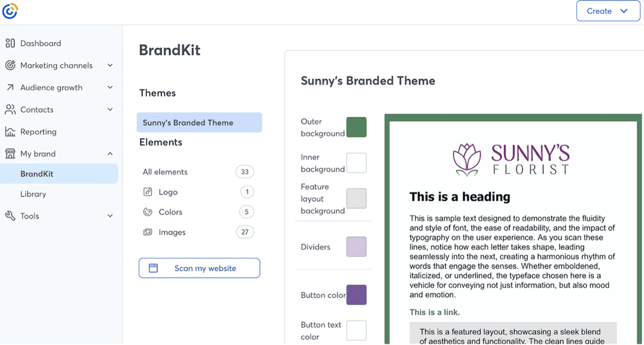Open the Outer background color swatch
This screenshot has height=345, width=644.
[356, 127]
